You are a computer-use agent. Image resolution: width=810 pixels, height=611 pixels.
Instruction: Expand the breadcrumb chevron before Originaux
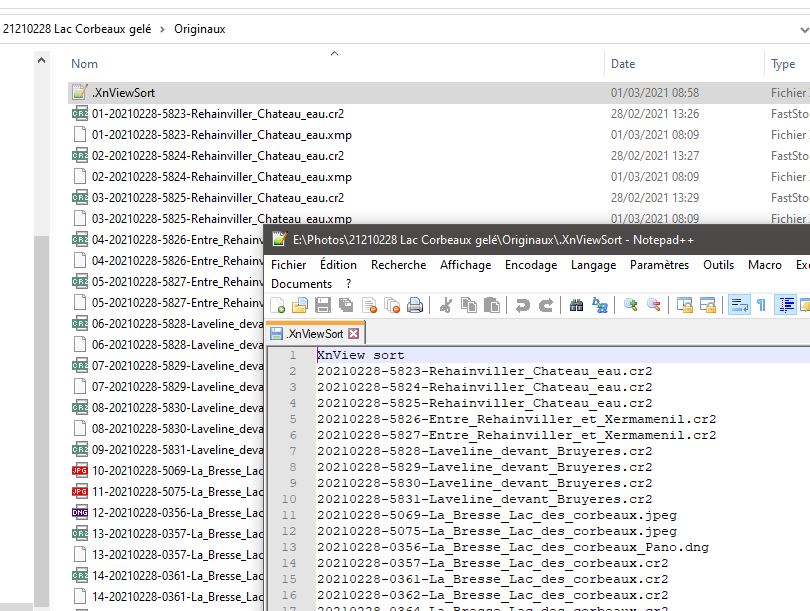coord(163,29)
